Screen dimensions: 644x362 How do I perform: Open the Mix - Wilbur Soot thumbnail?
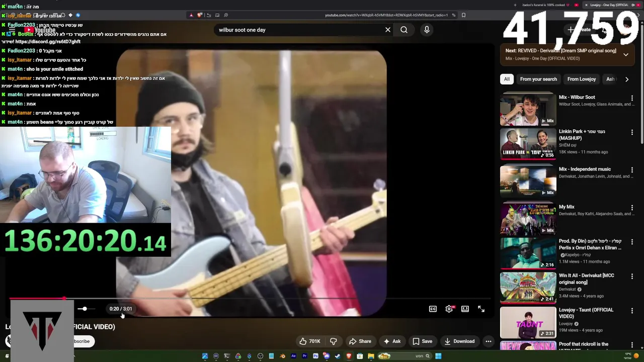(x=528, y=109)
